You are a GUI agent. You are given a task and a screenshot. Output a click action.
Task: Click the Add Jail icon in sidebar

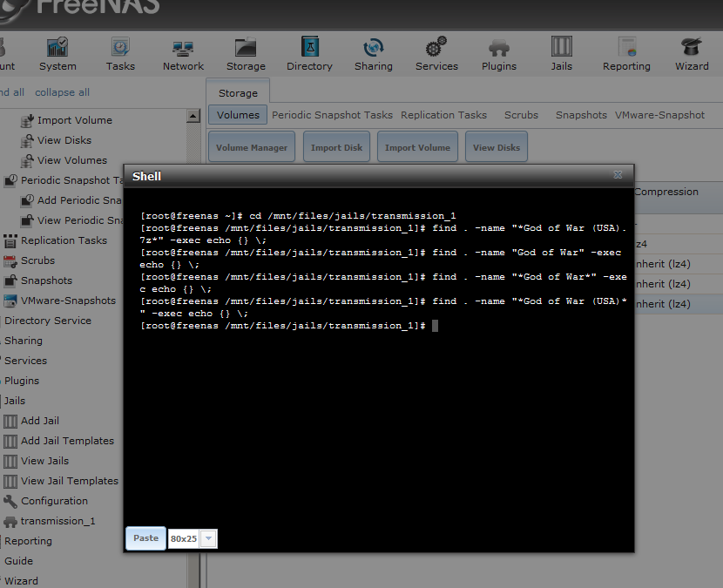(x=10, y=421)
